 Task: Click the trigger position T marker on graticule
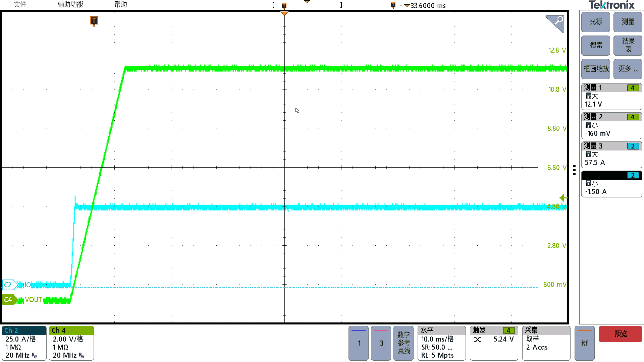pyautogui.click(x=94, y=21)
